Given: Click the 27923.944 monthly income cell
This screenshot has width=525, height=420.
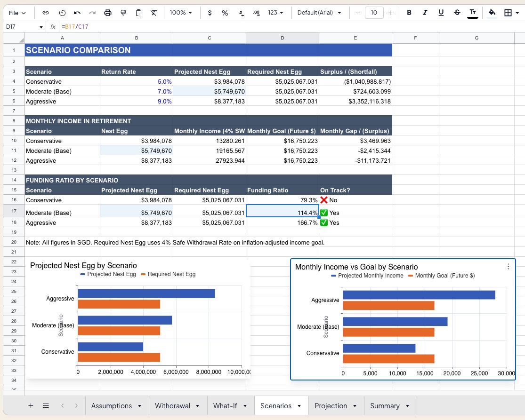Looking at the screenshot, I should (x=209, y=160).
